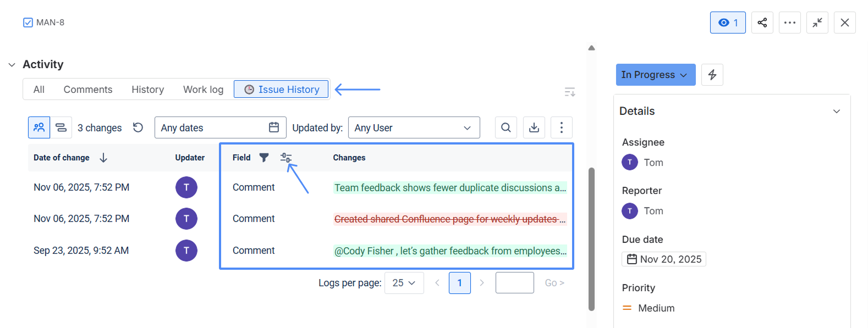Open the vertical three-dot options menu
This screenshot has height=328, width=868.
[x=561, y=127]
